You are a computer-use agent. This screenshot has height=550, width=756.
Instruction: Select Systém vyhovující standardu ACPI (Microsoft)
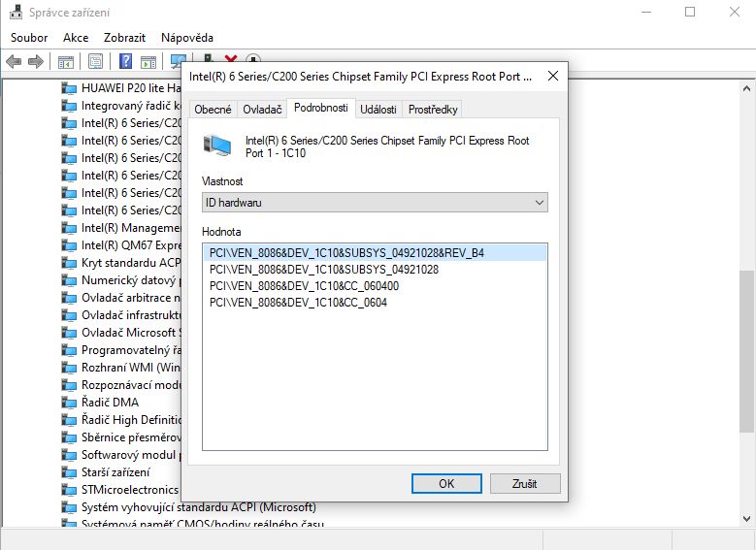point(189,507)
